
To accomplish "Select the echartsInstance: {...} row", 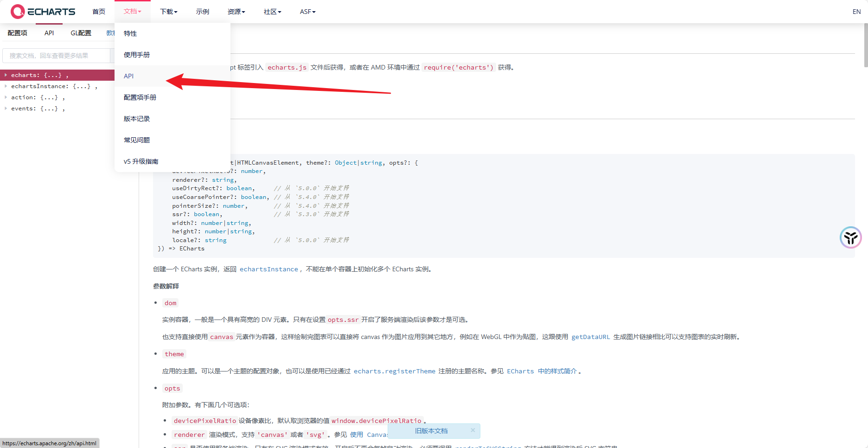I will 57,86.
